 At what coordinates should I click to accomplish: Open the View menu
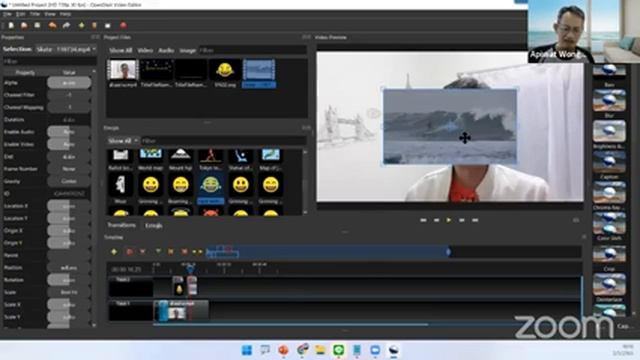[x=50, y=14]
